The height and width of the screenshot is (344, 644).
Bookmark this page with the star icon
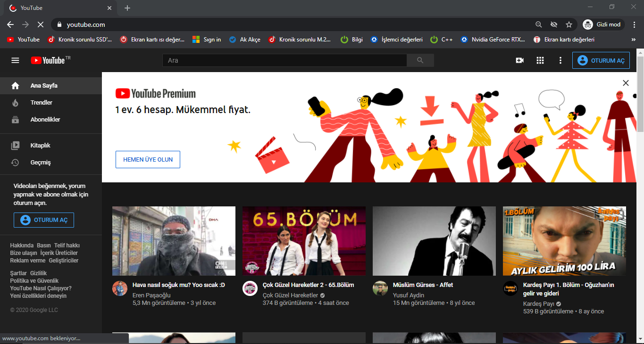pyautogui.click(x=569, y=25)
